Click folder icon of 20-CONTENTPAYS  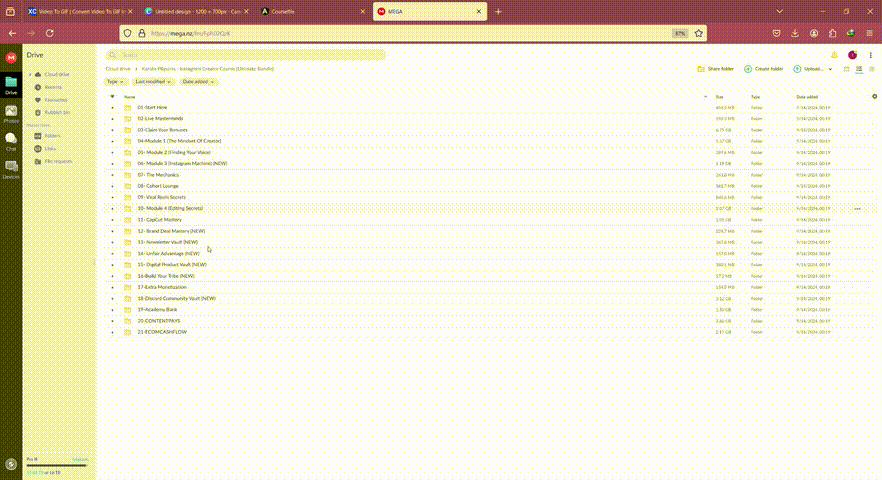pyautogui.click(x=128, y=321)
